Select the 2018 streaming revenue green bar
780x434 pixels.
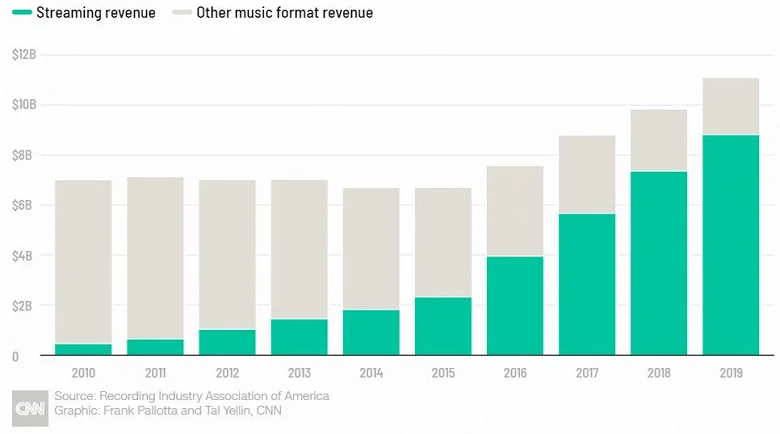tap(659, 263)
